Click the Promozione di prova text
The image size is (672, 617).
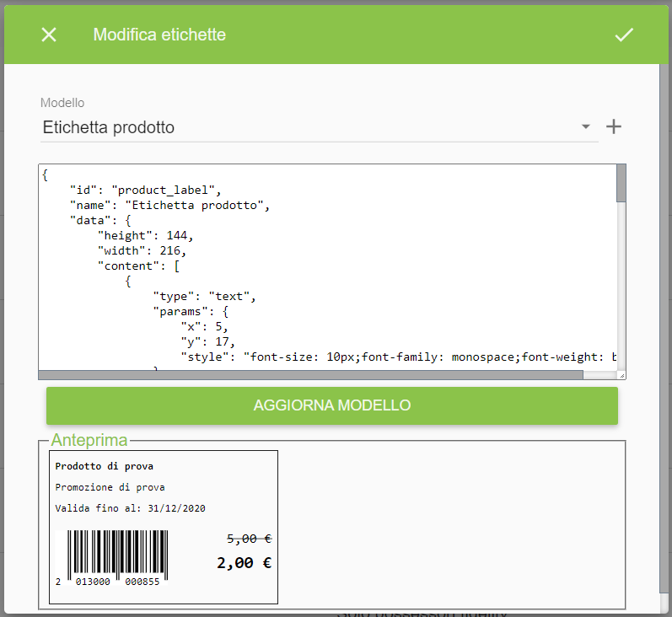[110, 487]
